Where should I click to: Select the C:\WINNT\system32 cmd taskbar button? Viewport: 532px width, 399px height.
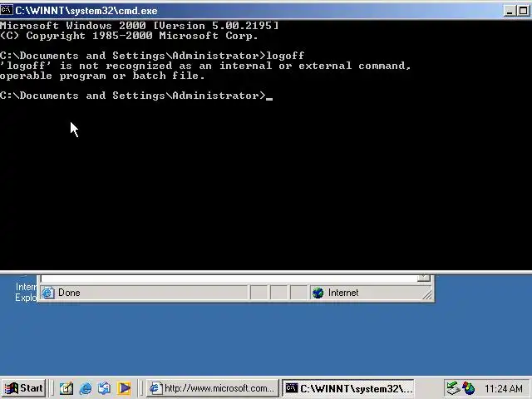[348, 388]
